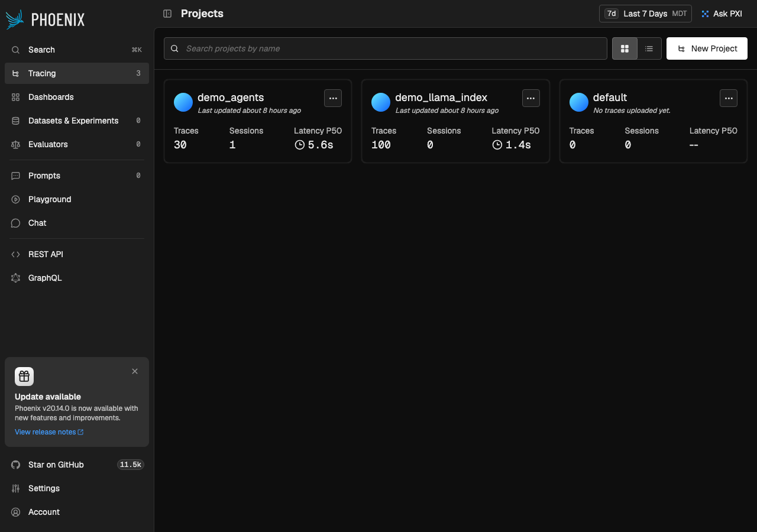This screenshot has height=532, width=757.
Task: Click the Tracing count badge 3
Action: [138, 73]
